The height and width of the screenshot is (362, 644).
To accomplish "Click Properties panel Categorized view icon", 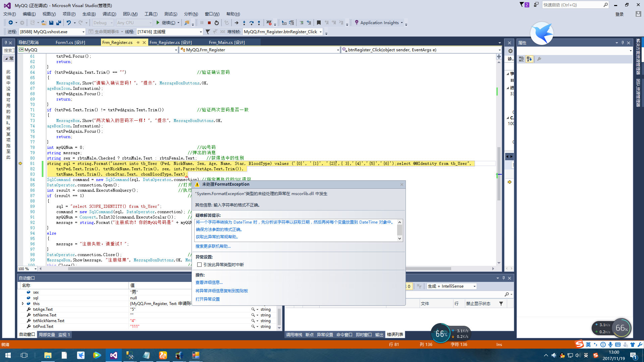I will [x=522, y=59].
